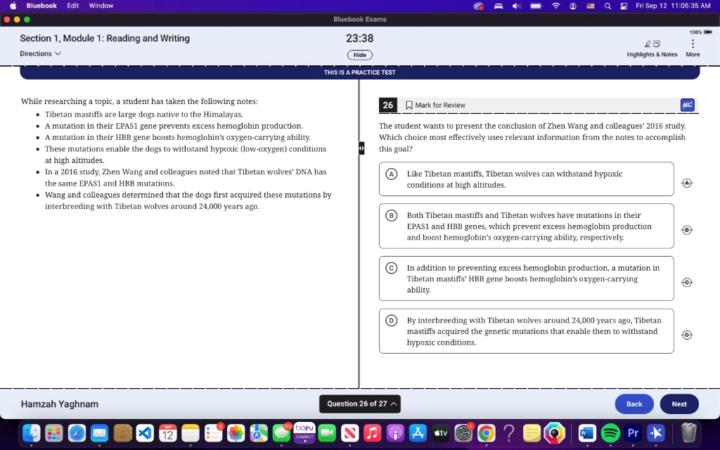The image size is (720, 450).
Task: Open the Apple menu
Action: pyautogui.click(x=12, y=6)
